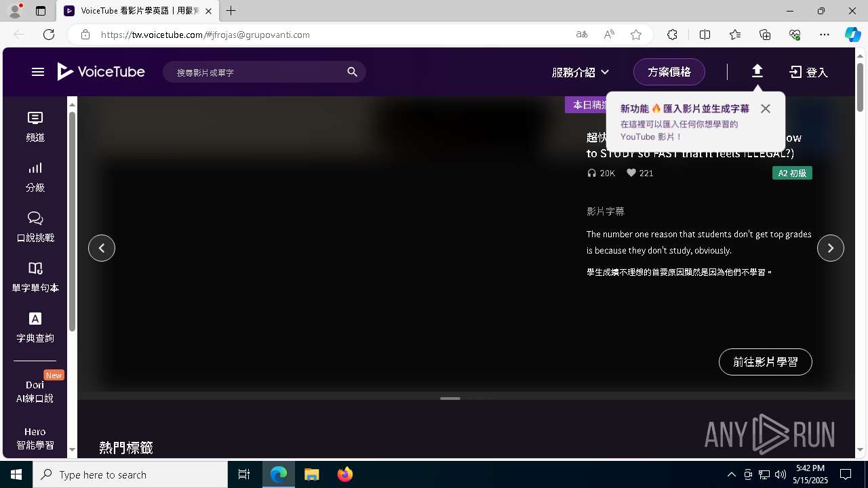868x488 pixels.
Task: Open the Copilot sidebar icon
Action: pos(852,35)
